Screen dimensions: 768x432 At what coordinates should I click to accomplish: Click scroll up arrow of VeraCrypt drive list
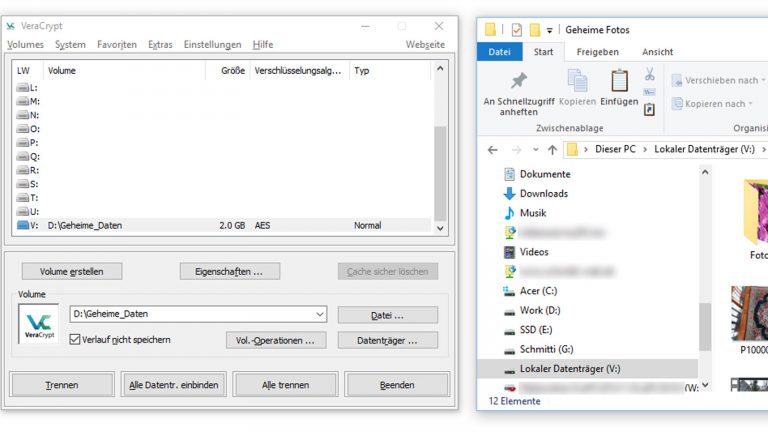pyautogui.click(x=440, y=69)
